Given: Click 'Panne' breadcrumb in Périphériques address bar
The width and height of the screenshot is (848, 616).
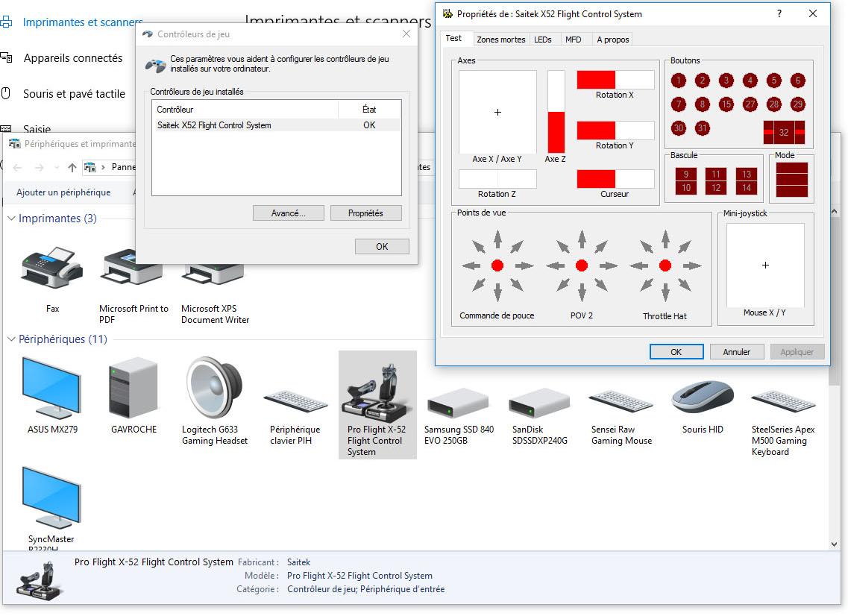Looking at the screenshot, I should [x=123, y=167].
